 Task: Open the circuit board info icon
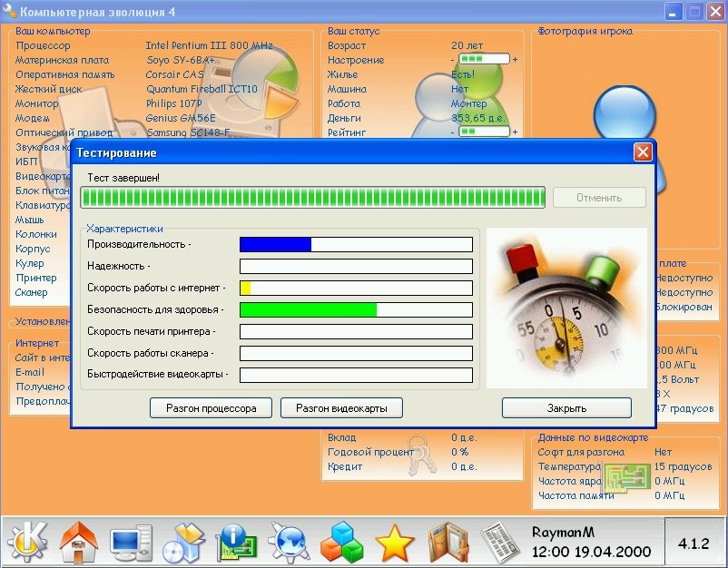pyautogui.click(x=236, y=542)
